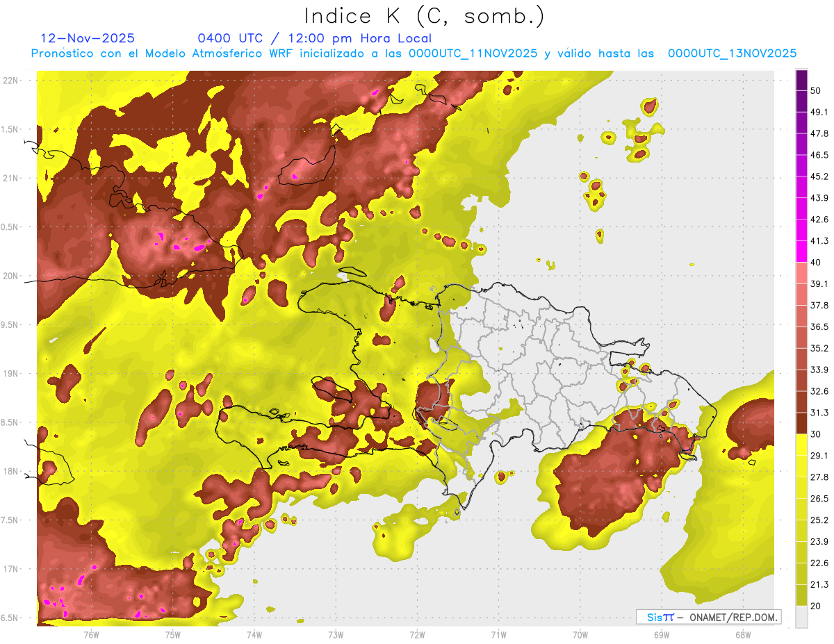This screenshot has height=644, width=834.
Task: Click the colorbar value "47.8"
Action: (x=820, y=133)
